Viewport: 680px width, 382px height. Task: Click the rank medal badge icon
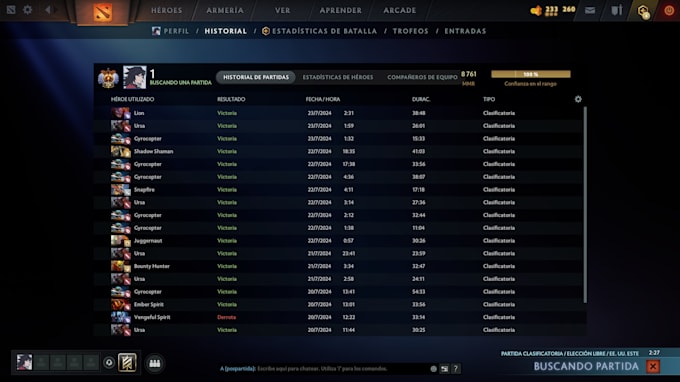(x=108, y=78)
